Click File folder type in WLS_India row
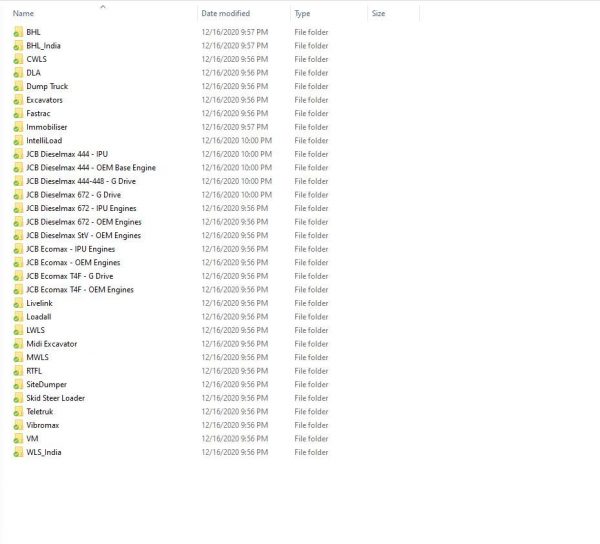Viewport: 600px width, 544px height. [x=311, y=452]
